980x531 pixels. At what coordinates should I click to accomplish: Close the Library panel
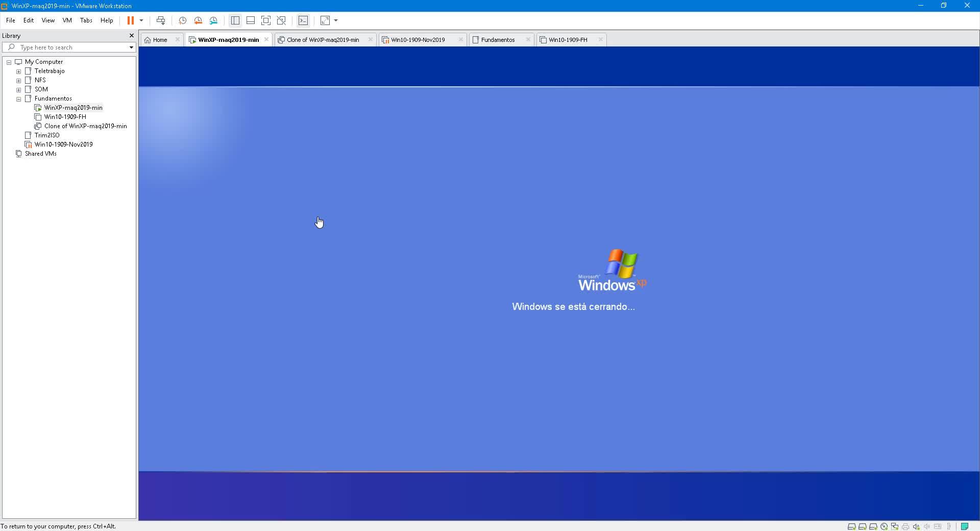coord(132,36)
